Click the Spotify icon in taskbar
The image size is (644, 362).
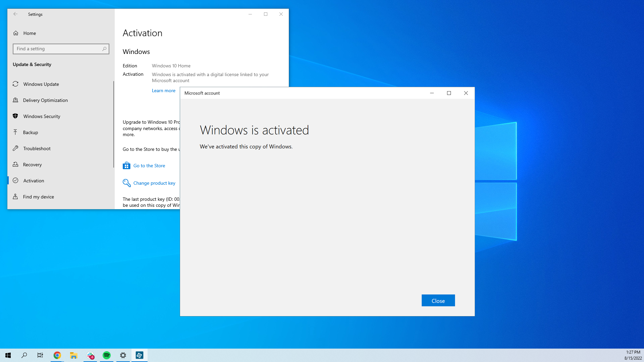pos(107,355)
